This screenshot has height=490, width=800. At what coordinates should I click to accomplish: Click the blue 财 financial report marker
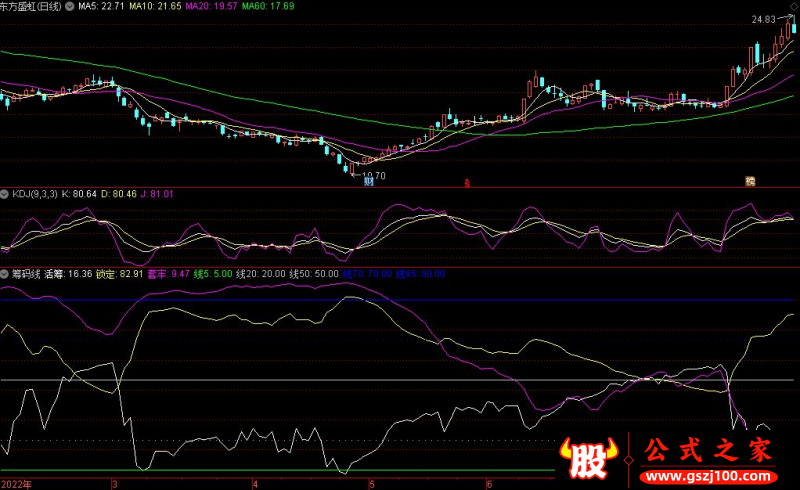tap(368, 182)
